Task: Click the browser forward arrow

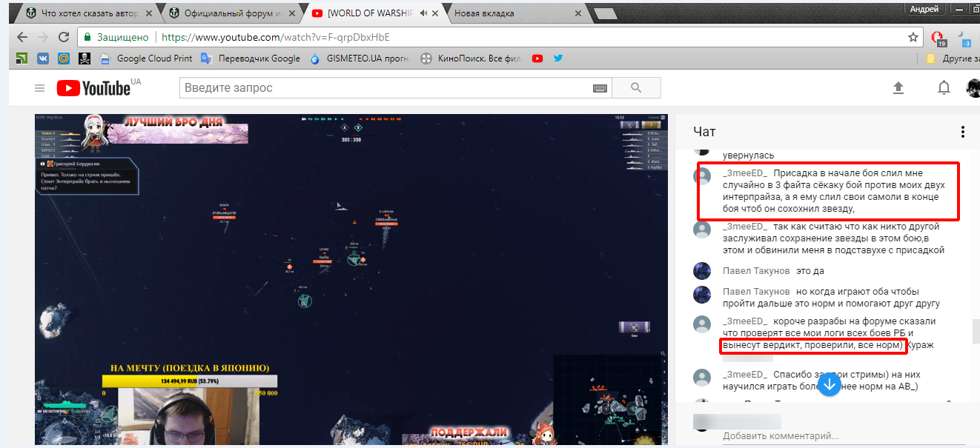Action: click(43, 37)
